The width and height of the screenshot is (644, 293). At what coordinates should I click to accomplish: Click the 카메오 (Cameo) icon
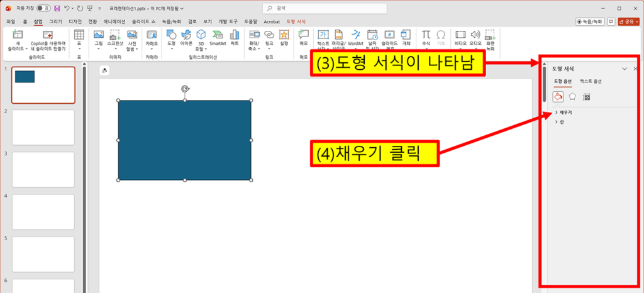(x=152, y=35)
